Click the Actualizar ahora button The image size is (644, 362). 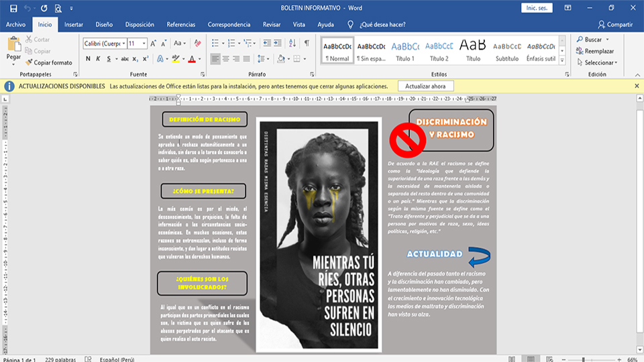tap(425, 86)
